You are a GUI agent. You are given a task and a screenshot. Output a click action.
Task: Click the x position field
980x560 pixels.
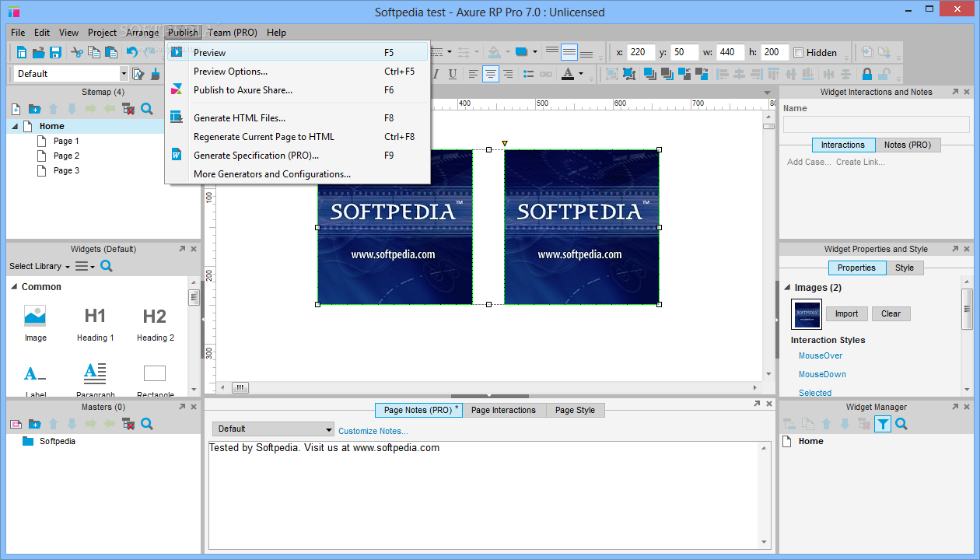(642, 52)
